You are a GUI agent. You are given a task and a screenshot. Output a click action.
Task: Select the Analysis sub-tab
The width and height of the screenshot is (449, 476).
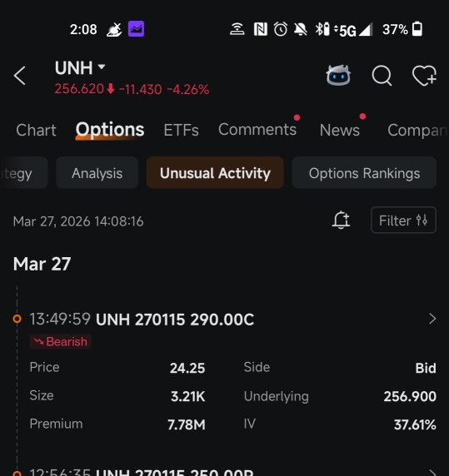(97, 173)
